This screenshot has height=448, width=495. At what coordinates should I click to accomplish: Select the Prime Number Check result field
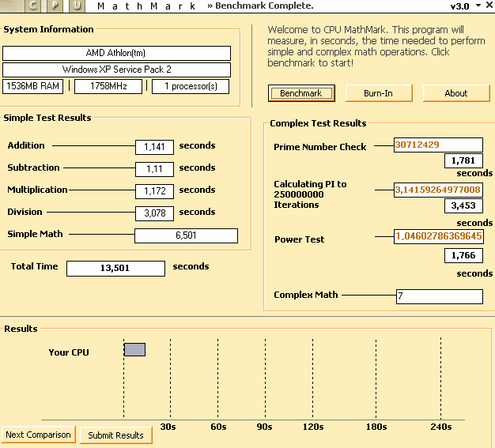coord(438,145)
